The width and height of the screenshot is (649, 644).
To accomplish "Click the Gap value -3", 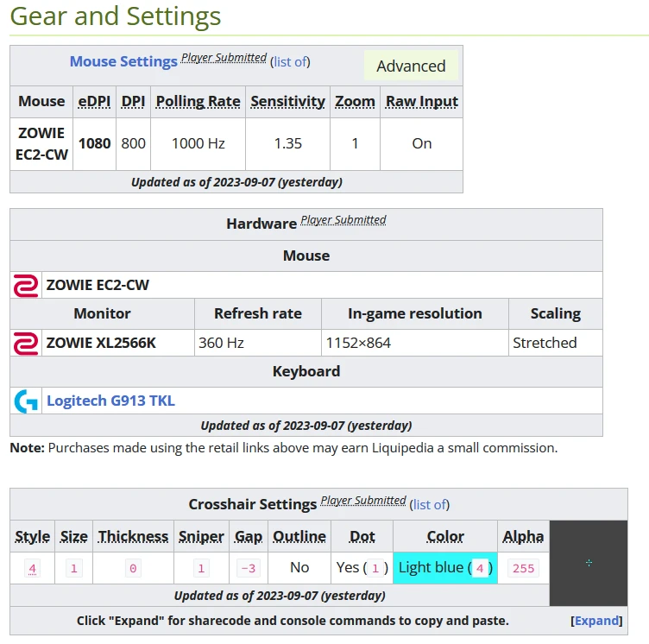I will pyautogui.click(x=249, y=568).
